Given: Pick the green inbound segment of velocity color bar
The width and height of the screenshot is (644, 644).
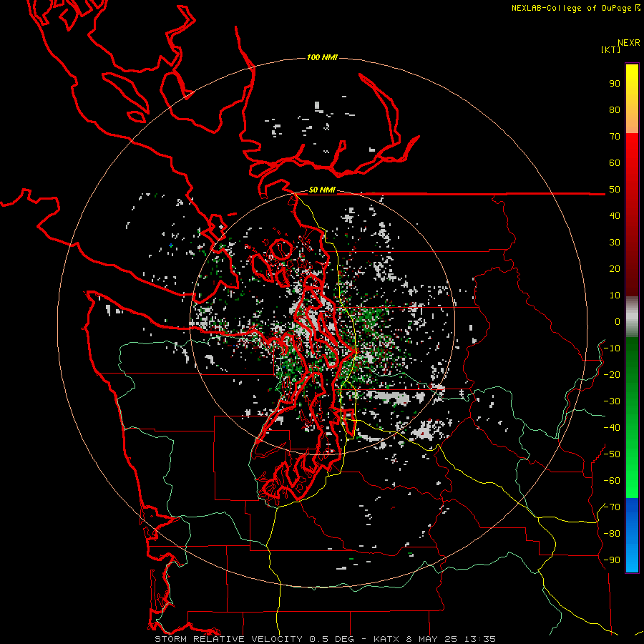Looking at the screenshot, I should pos(632,417).
